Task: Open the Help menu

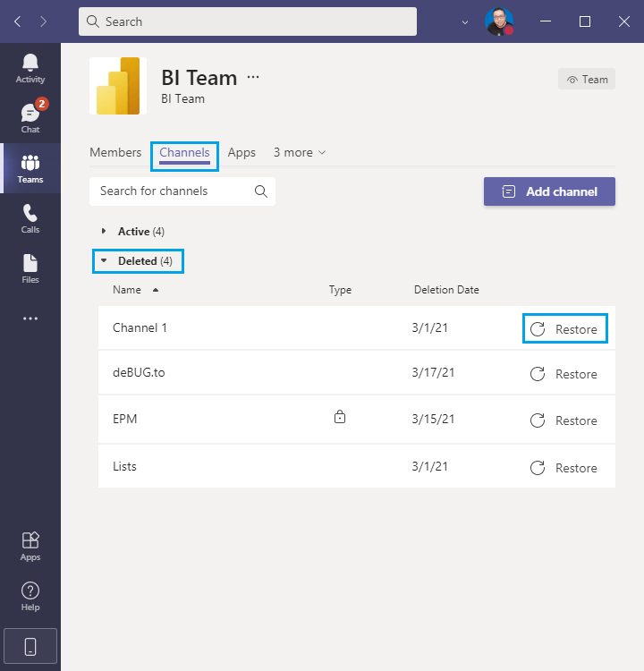Action: 30,596
